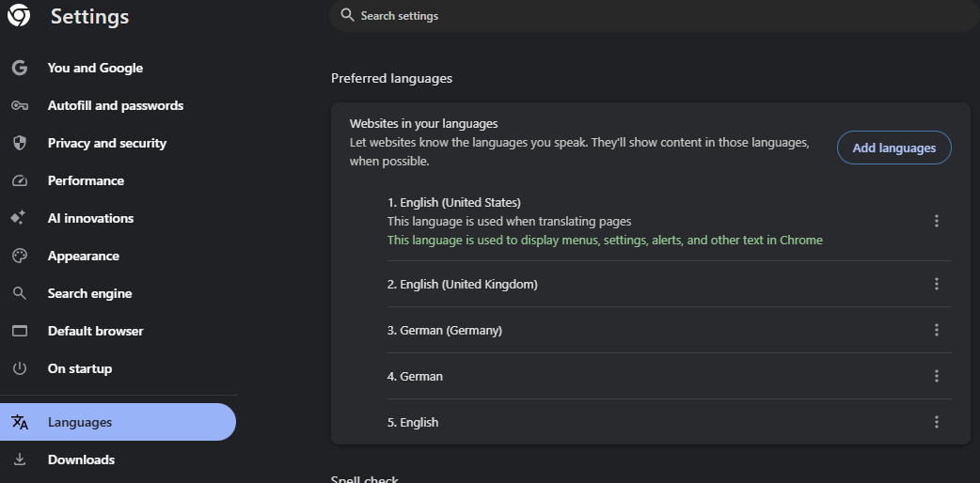The width and height of the screenshot is (980, 483).
Task: Select Languages in sidebar
Action: pyautogui.click(x=119, y=422)
